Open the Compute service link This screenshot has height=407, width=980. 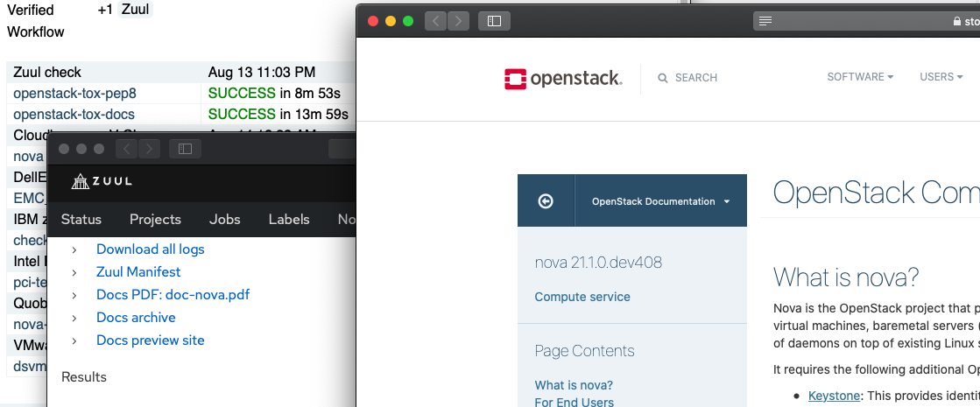pyautogui.click(x=582, y=297)
